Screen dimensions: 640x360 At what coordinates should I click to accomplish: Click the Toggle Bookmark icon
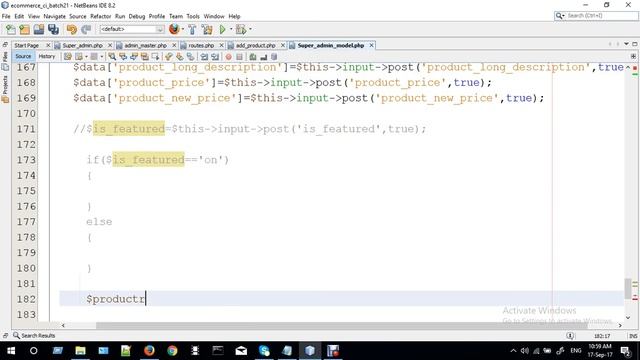[x=191, y=57]
